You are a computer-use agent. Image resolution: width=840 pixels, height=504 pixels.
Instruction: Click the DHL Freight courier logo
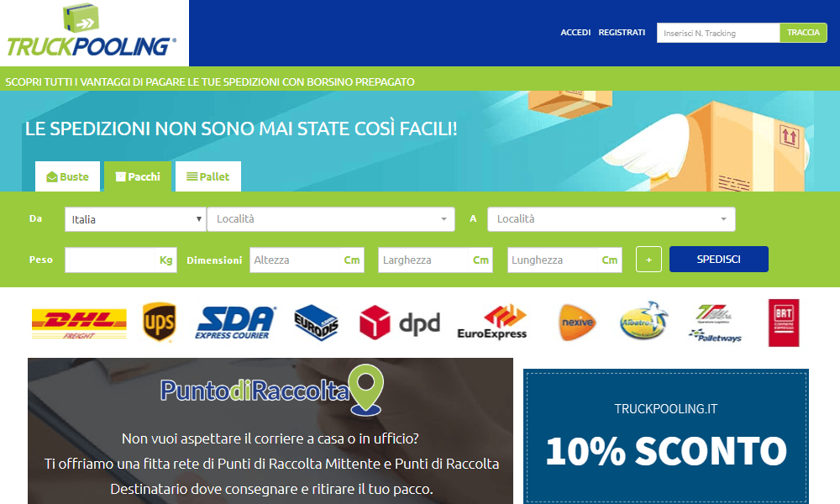pos(79,323)
